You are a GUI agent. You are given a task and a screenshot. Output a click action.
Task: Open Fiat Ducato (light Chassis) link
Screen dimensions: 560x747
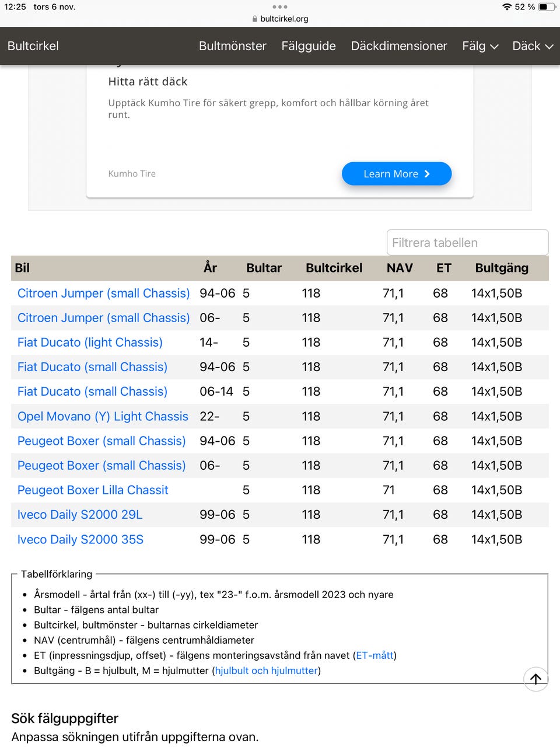pos(90,343)
